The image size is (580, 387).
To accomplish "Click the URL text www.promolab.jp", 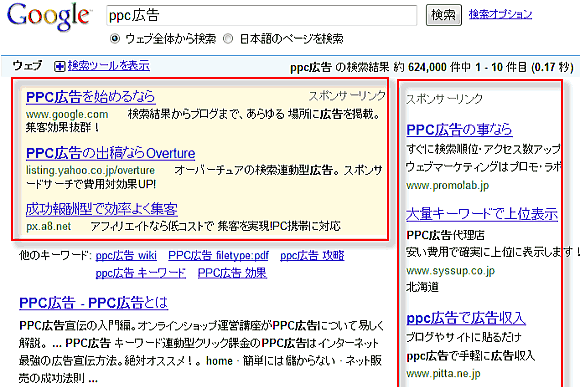I will [x=448, y=185].
